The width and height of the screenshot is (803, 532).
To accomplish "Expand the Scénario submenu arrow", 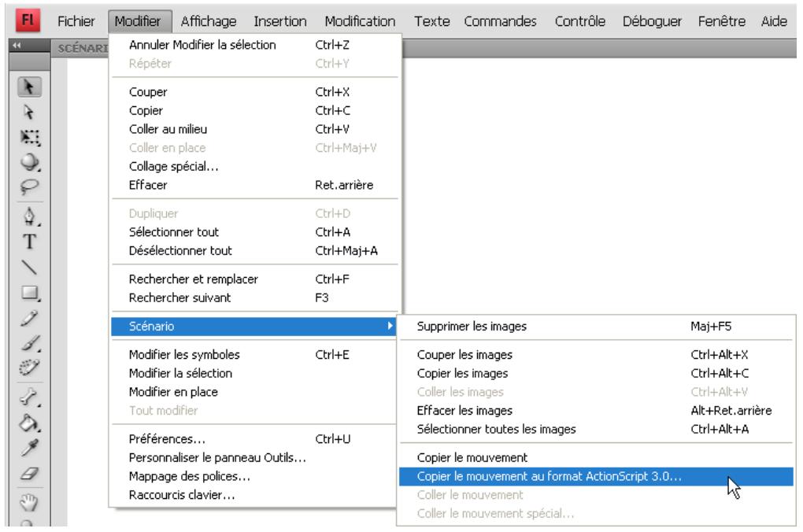I will pyautogui.click(x=390, y=326).
